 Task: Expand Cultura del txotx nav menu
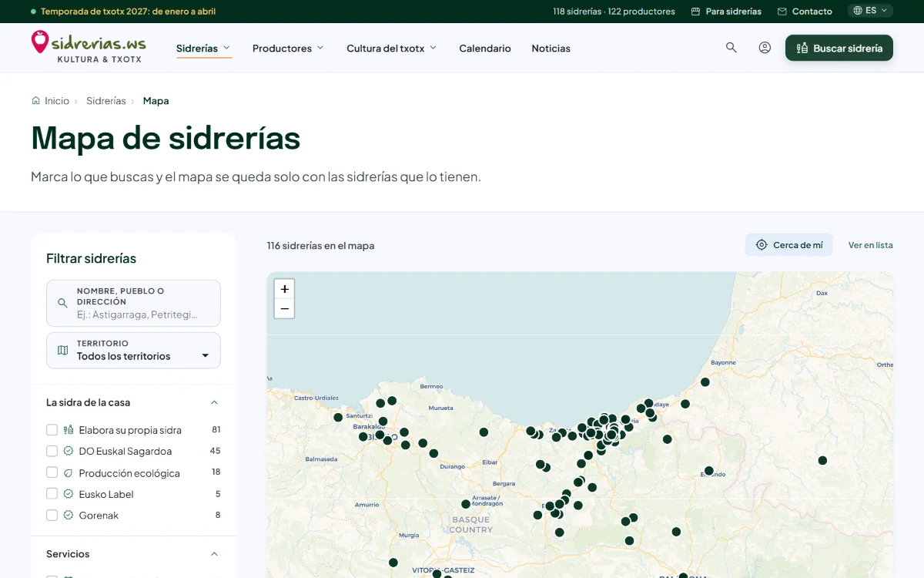(x=392, y=48)
